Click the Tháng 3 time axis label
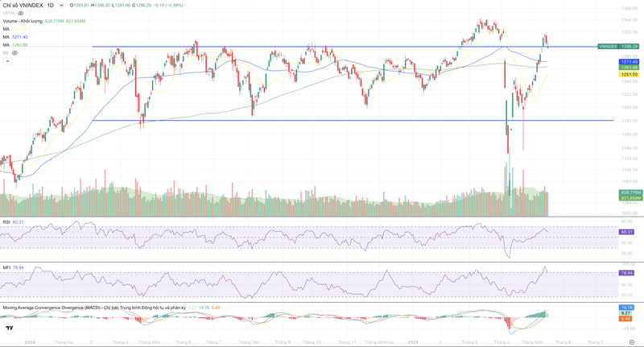 click(x=469, y=342)
